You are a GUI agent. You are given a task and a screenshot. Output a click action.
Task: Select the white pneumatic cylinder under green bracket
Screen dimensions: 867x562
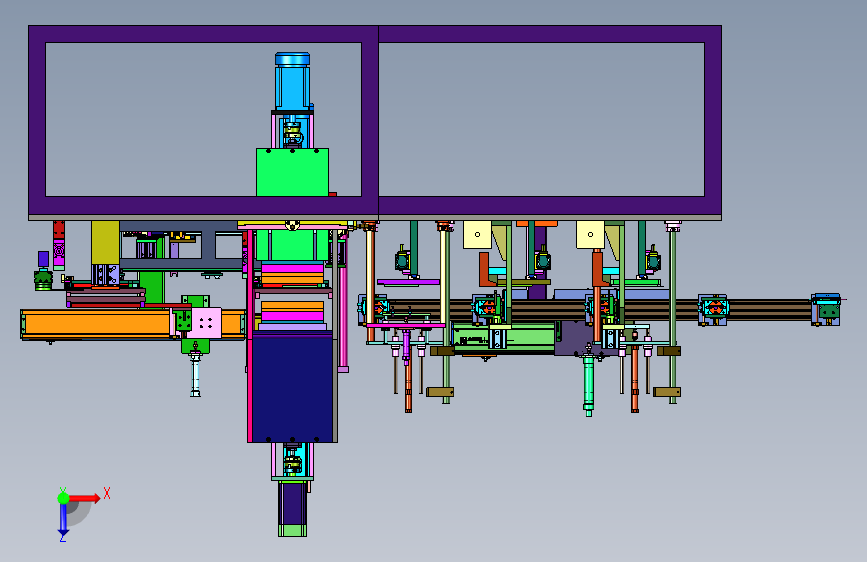(x=195, y=373)
